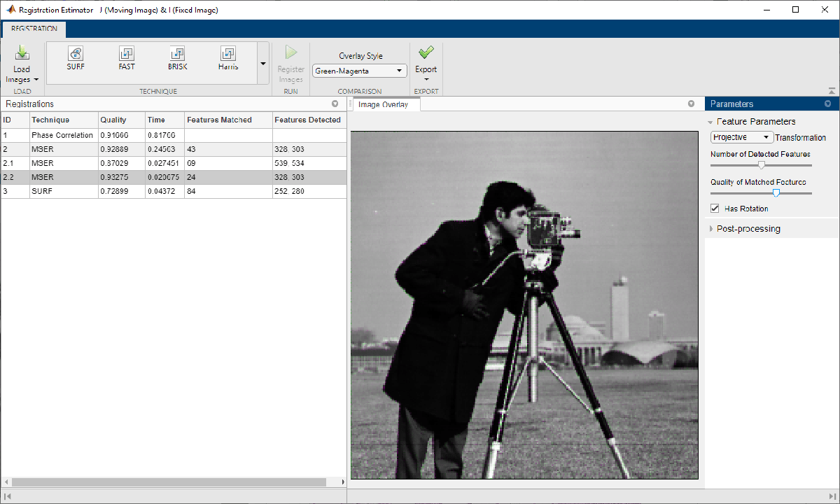
Task: Open the Overlay Style dropdown
Action: (359, 71)
